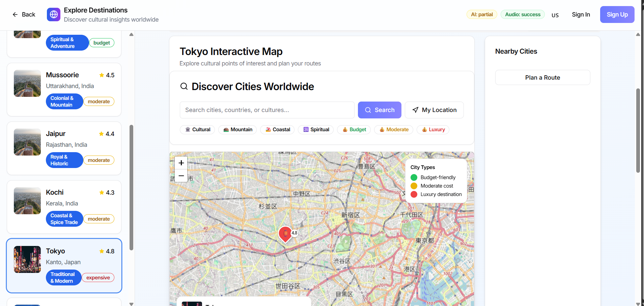Click the main page scrollbar thumb
Image resolution: width=644 pixels, height=306 pixels.
pyautogui.click(x=638, y=131)
